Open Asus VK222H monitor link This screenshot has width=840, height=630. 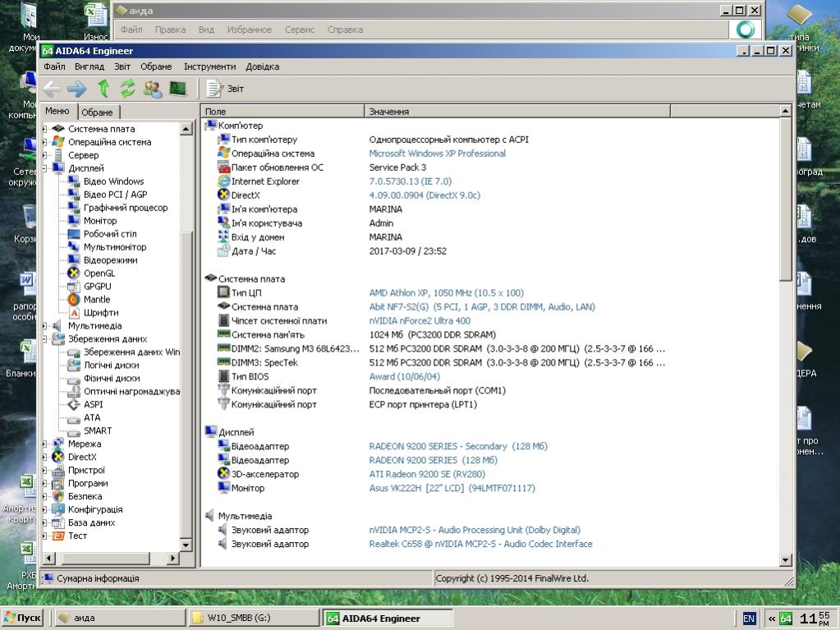[x=452, y=488]
